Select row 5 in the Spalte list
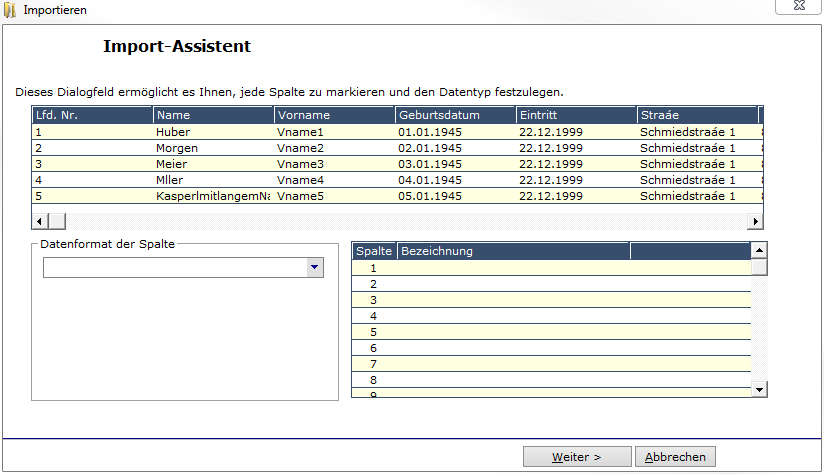Image resolution: width=824 pixels, height=474 pixels. click(551, 332)
